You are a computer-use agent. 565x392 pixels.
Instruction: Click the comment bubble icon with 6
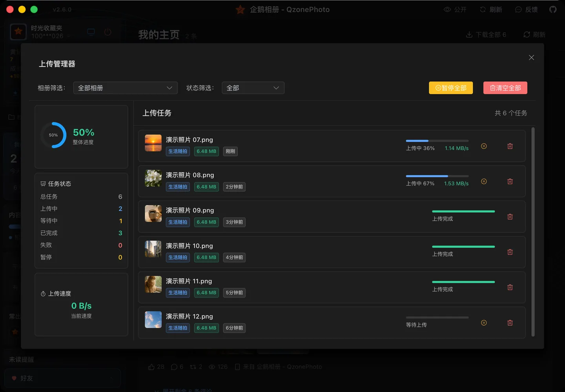point(174,367)
